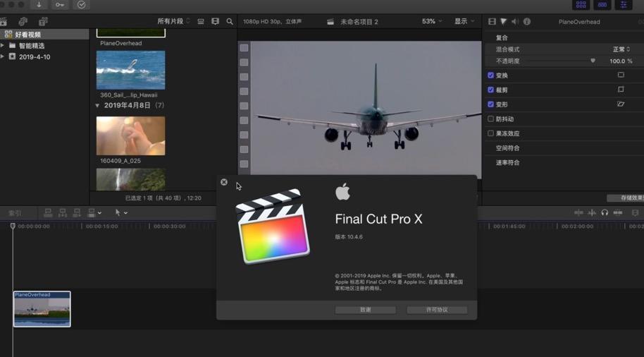The image size is (644, 357).
Task: Toggle audio skimming in the timeline
Action: (591, 212)
